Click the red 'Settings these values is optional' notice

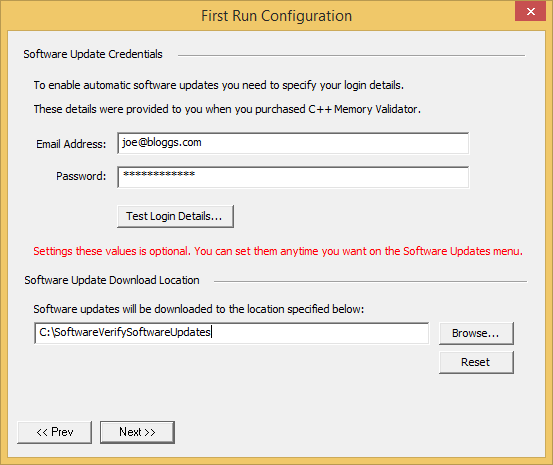[278, 251]
